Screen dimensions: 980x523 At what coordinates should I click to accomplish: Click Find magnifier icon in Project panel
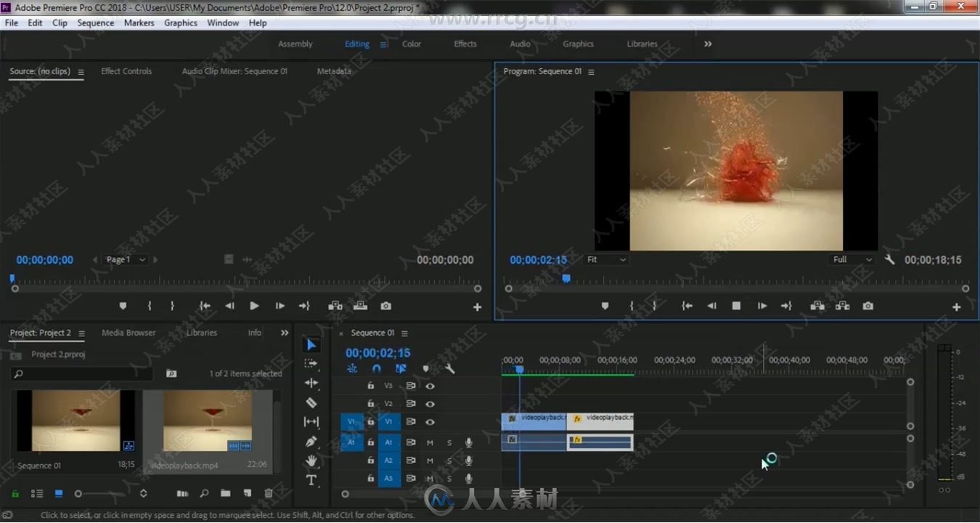(x=204, y=493)
